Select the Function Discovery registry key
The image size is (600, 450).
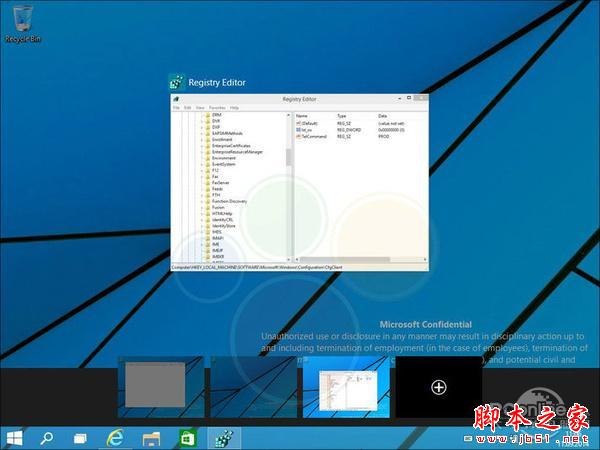point(230,201)
